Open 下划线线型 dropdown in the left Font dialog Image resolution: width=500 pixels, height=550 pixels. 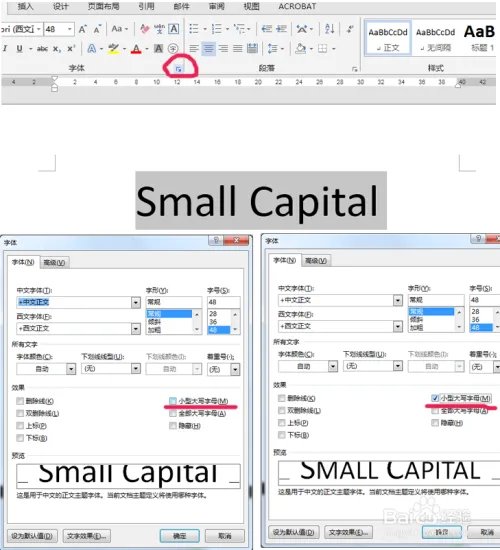click(x=136, y=369)
